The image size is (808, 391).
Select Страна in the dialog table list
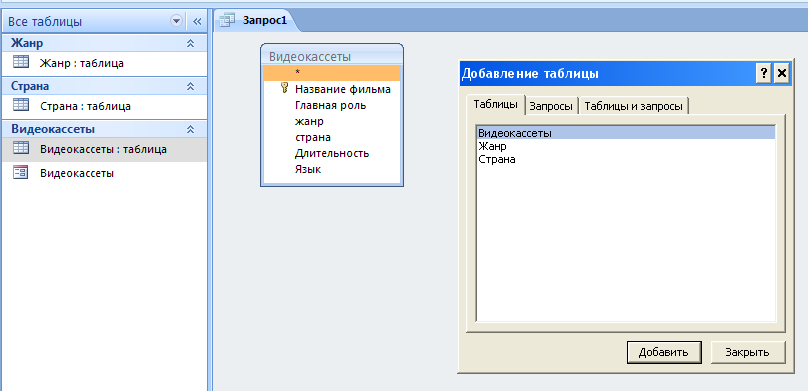[626, 159]
